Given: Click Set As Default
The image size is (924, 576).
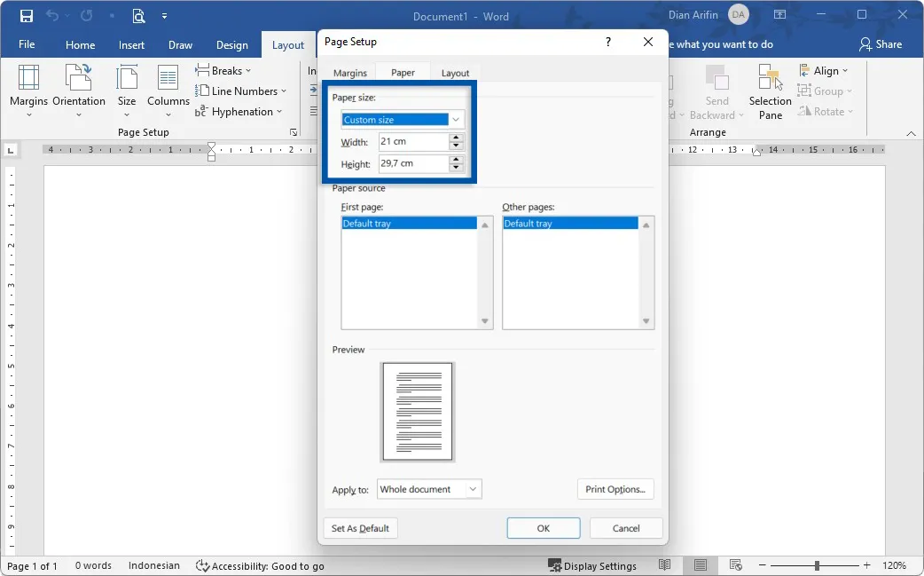Looking at the screenshot, I should click(x=359, y=527).
